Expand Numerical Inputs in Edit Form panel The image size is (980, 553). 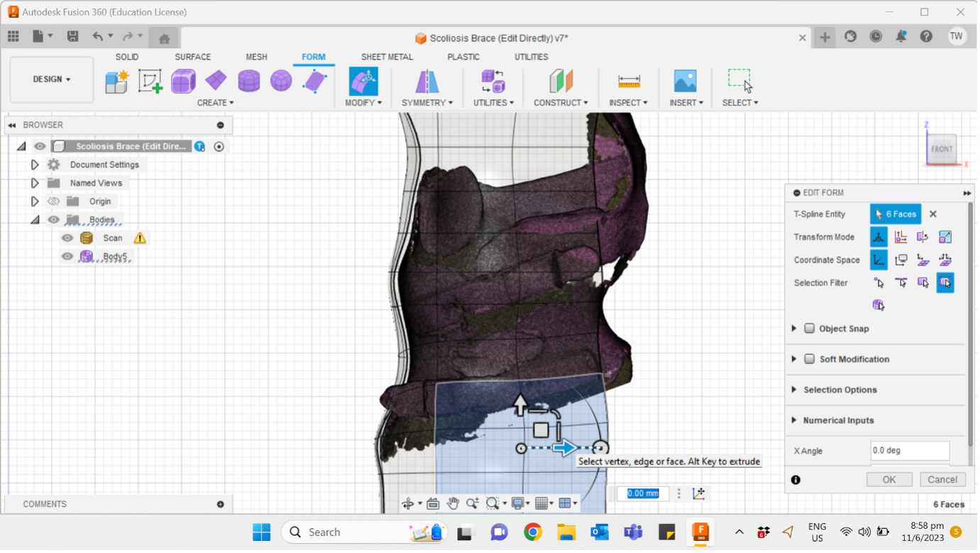coord(794,420)
